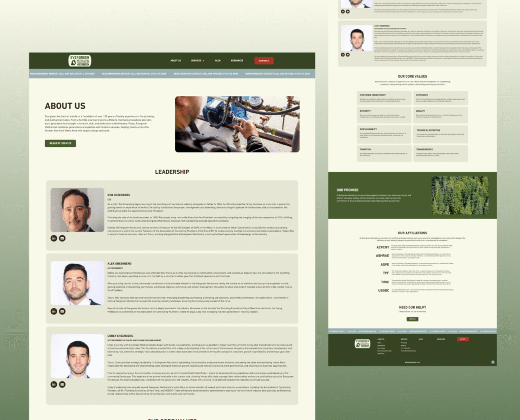Click the email icon under Corey Greenberg

62,384
